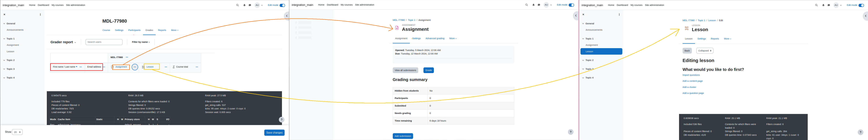Switch to Participants tab in course MDL-77980
Screen dimensions: 868x140
tap(134, 30)
